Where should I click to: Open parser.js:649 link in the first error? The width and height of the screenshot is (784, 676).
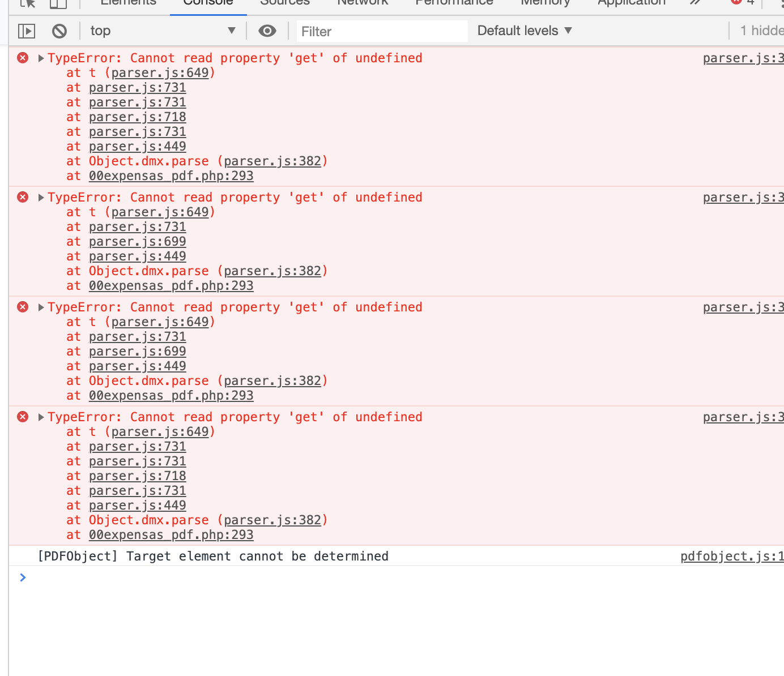coord(160,73)
